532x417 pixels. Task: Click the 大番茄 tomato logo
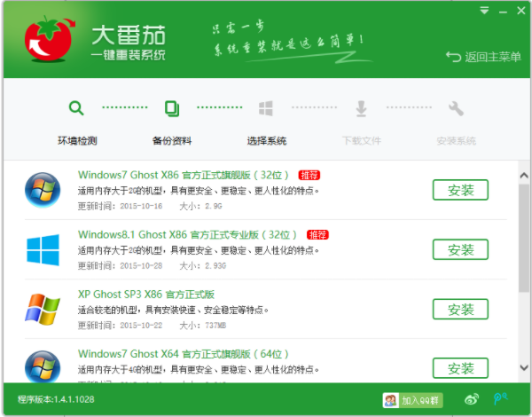[46, 42]
